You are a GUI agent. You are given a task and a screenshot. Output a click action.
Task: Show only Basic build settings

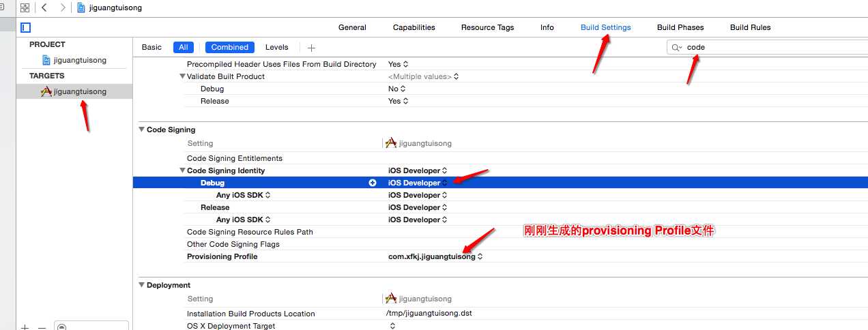click(151, 47)
